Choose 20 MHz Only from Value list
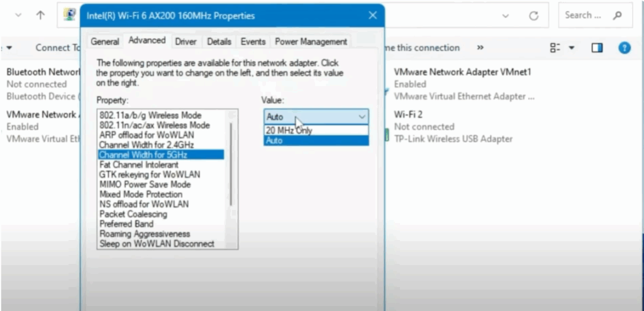This screenshot has height=311, width=644. point(316,131)
